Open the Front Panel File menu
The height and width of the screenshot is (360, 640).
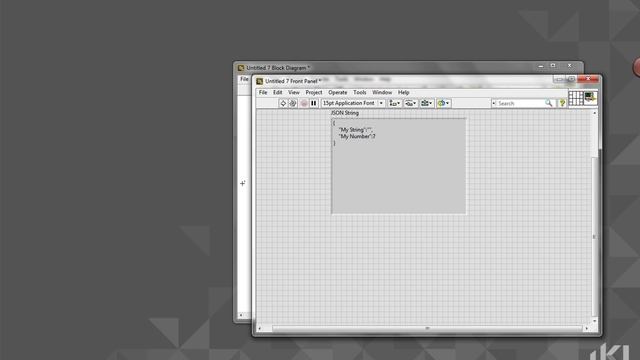[263, 93]
